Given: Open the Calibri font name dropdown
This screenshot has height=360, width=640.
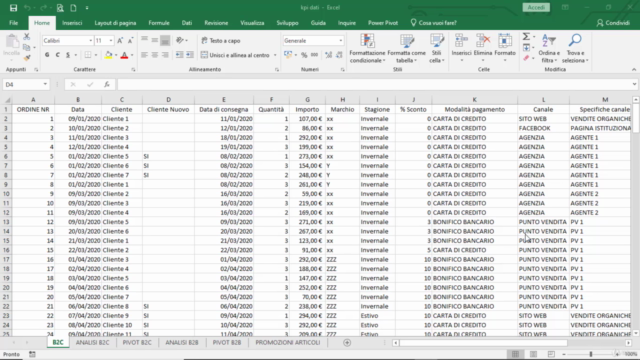Looking at the screenshot, I should point(91,41).
